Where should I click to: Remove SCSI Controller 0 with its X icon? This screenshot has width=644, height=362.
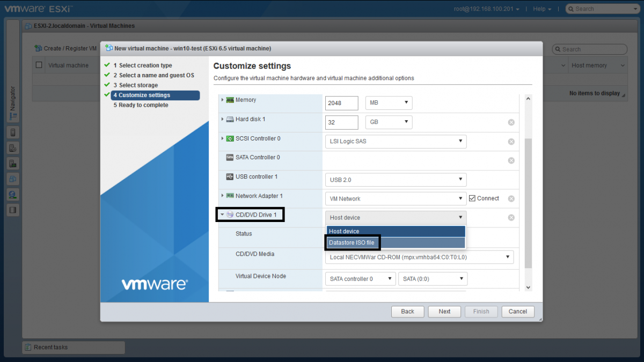tap(511, 142)
